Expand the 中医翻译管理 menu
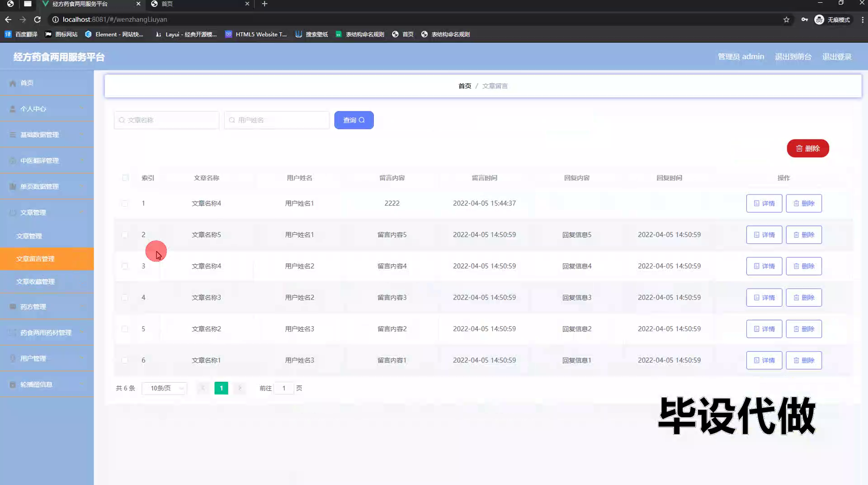This screenshot has width=868, height=485. pos(82,160)
